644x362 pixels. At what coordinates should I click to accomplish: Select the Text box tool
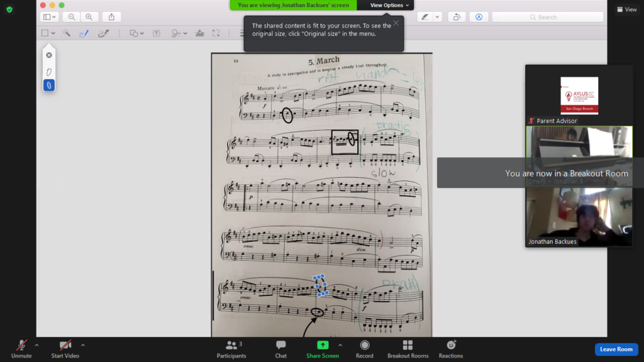[157, 33]
